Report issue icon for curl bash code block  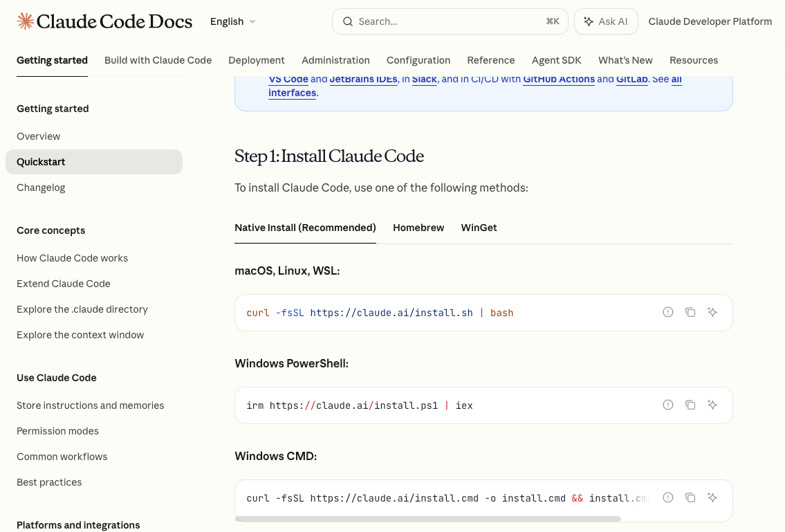coord(668,312)
